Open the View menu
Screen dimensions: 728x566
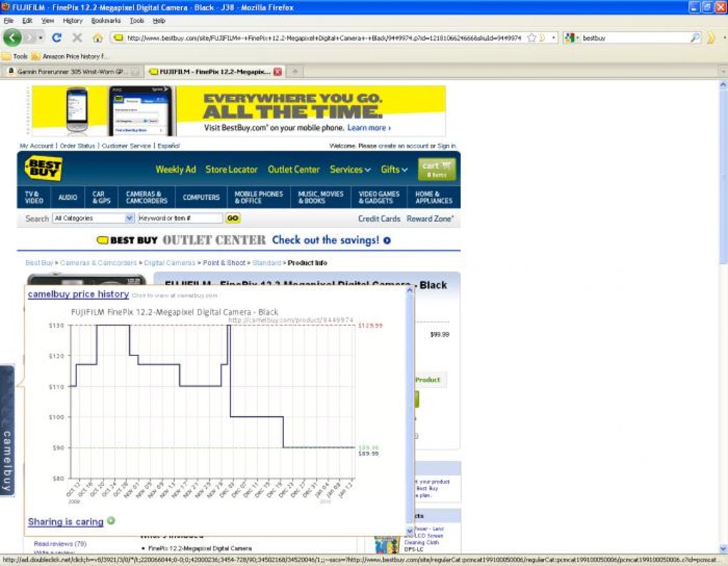click(47, 21)
